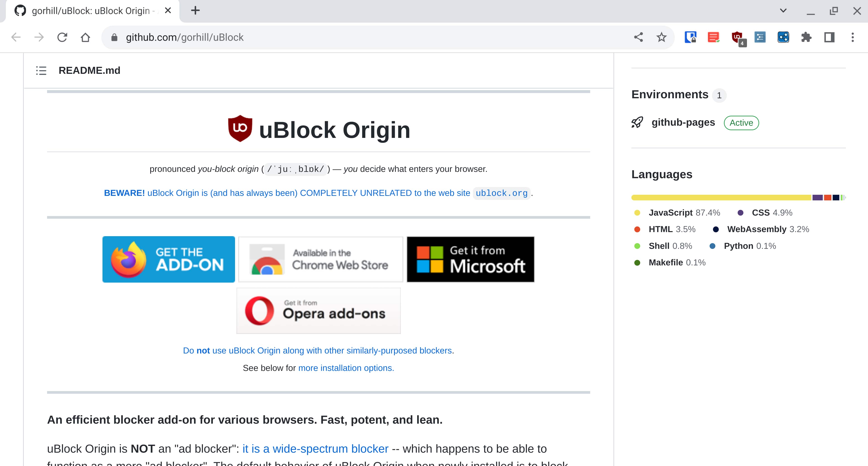Viewport: 868px width, 466px height.
Task: Expand the tab search chevron
Action: (783, 11)
